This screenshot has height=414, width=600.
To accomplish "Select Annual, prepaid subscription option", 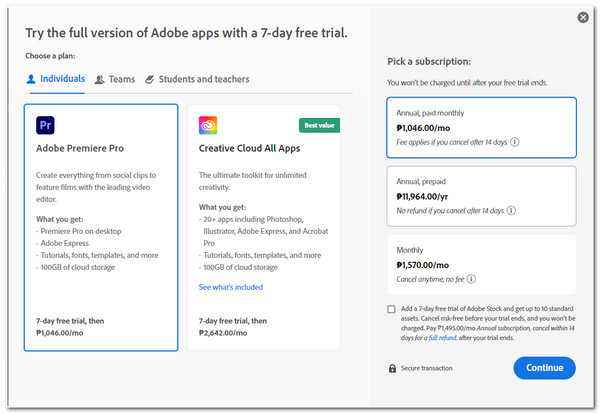I will (x=481, y=196).
